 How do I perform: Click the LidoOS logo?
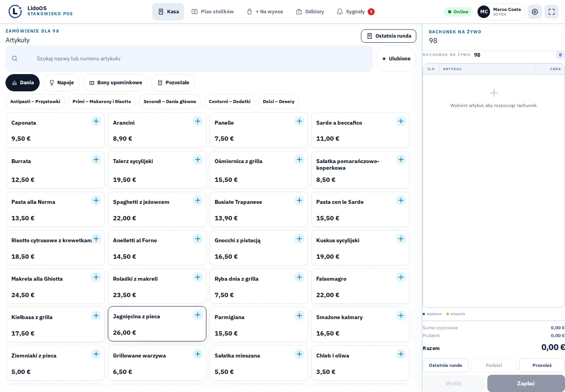coord(15,11)
